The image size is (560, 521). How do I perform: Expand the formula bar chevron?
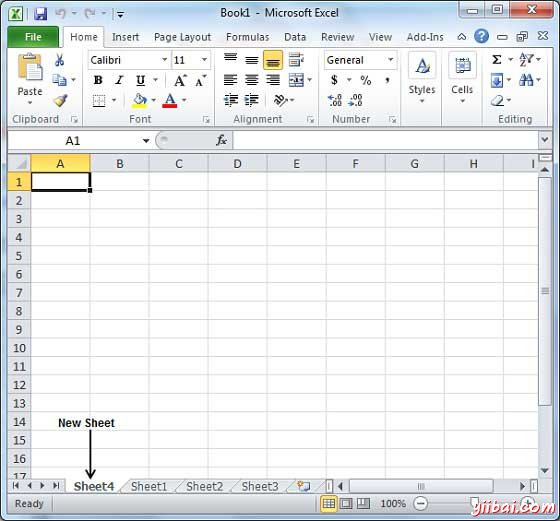[x=545, y=139]
